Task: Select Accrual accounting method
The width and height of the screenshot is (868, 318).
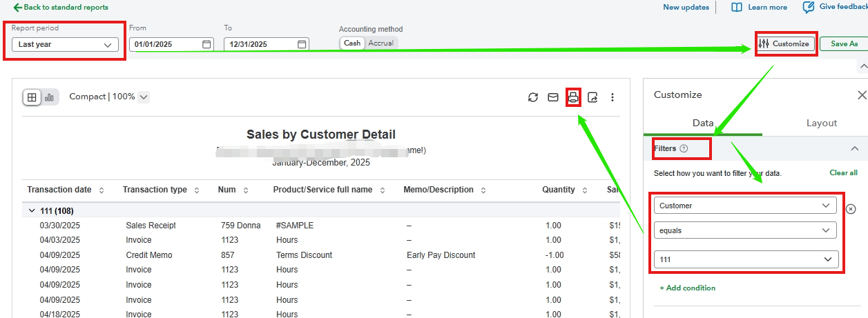Action: click(380, 43)
